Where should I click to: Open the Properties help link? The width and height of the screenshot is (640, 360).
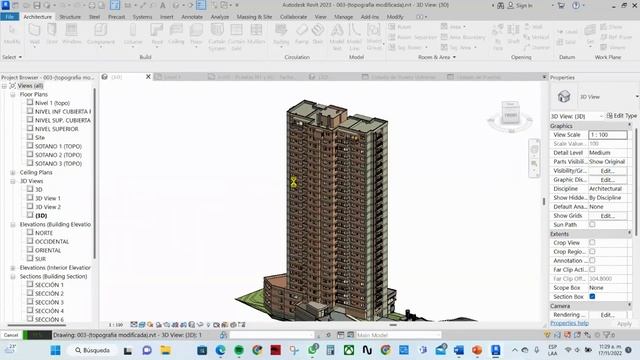click(x=569, y=323)
